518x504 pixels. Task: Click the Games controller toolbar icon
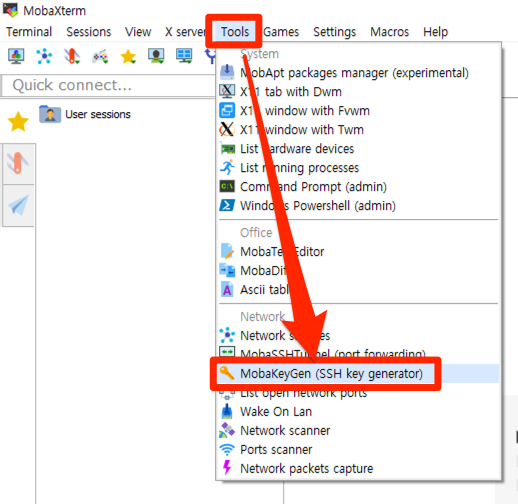100,56
